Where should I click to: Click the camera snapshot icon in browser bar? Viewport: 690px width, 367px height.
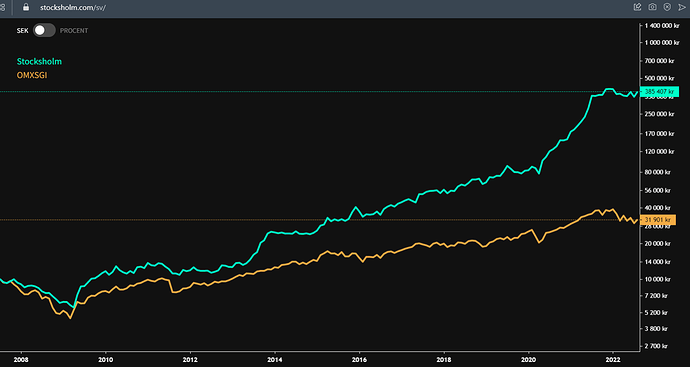pos(652,7)
